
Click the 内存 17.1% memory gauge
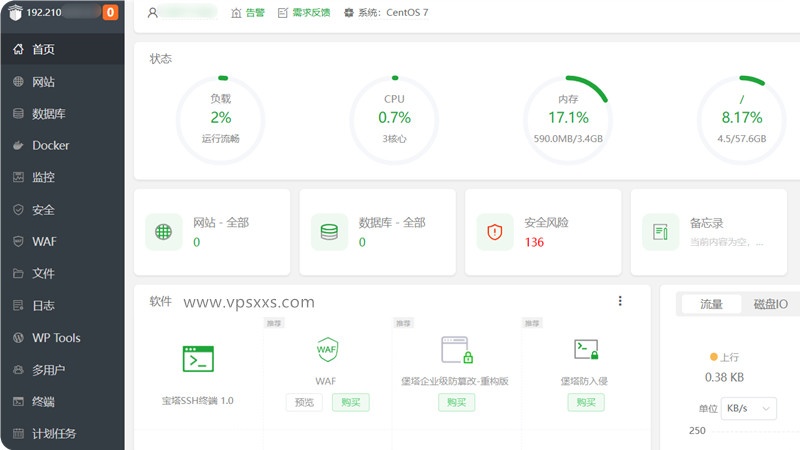coord(568,120)
